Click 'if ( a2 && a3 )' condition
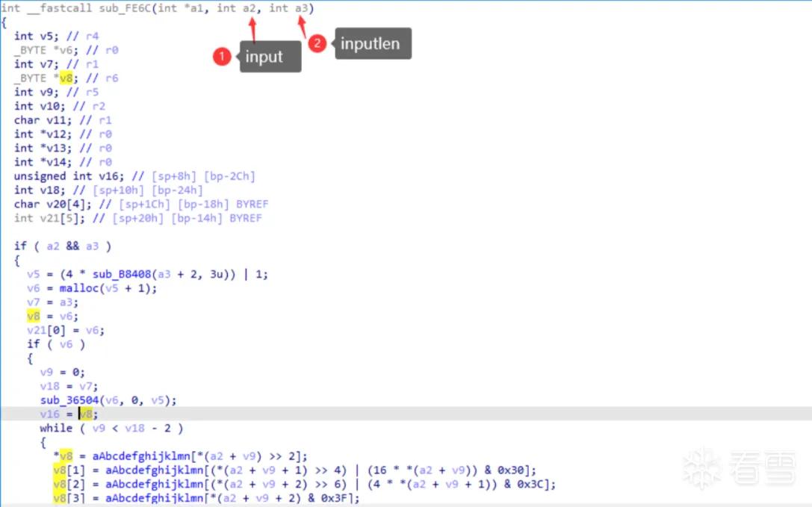812x507 pixels. 63,246
